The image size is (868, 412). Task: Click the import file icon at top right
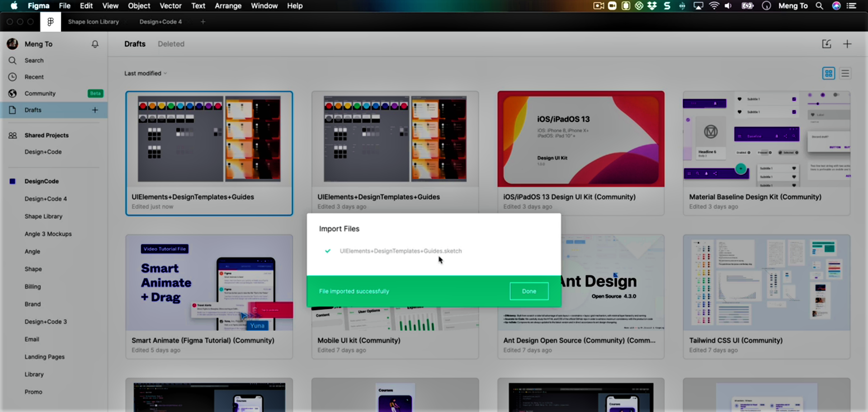tap(826, 44)
